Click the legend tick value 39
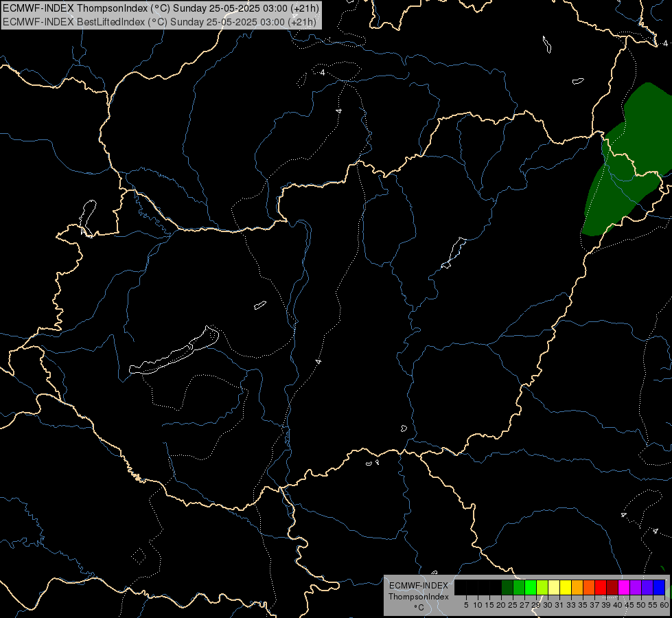This screenshot has height=618, width=672. 606,605
